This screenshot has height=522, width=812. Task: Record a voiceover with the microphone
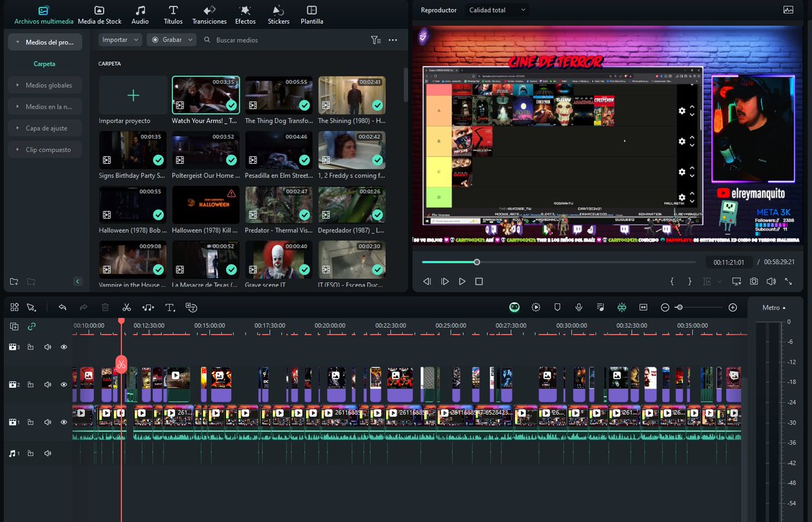tap(579, 307)
